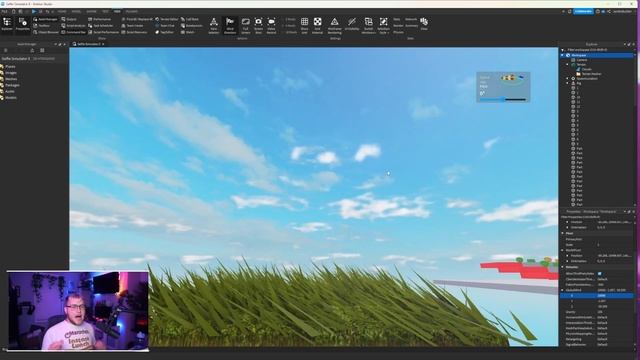This screenshot has width=640, height=360.
Task: Collapse the Workspace tree node
Action: (x=562, y=55)
